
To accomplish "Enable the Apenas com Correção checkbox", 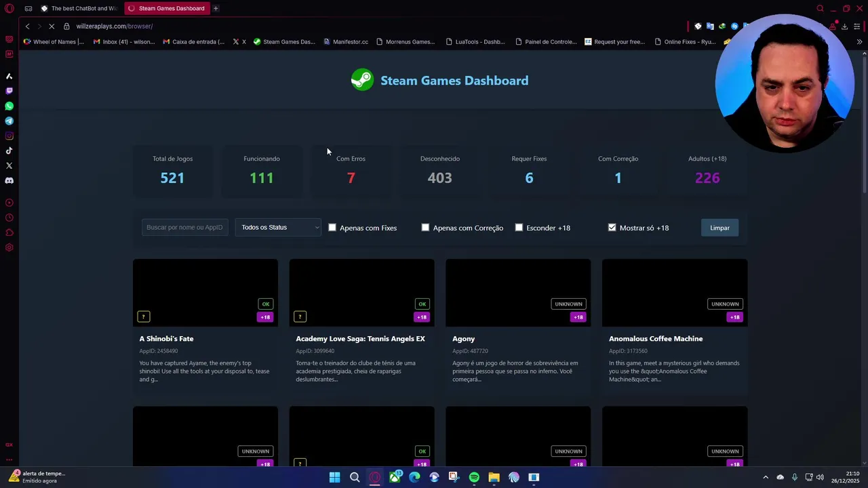I will pos(425,228).
